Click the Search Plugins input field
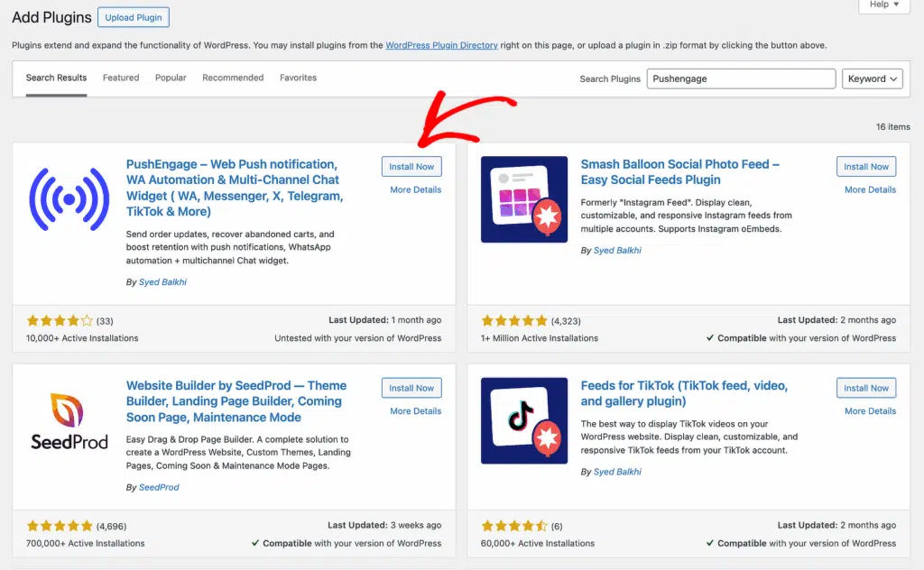The width and height of the screenshot is (924, 570). 741,78
